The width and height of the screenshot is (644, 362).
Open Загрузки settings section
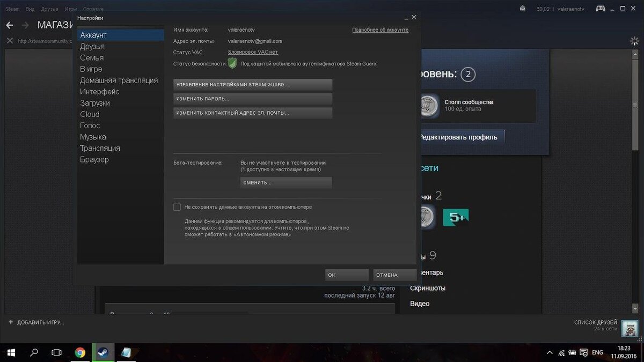coord(121,102)
